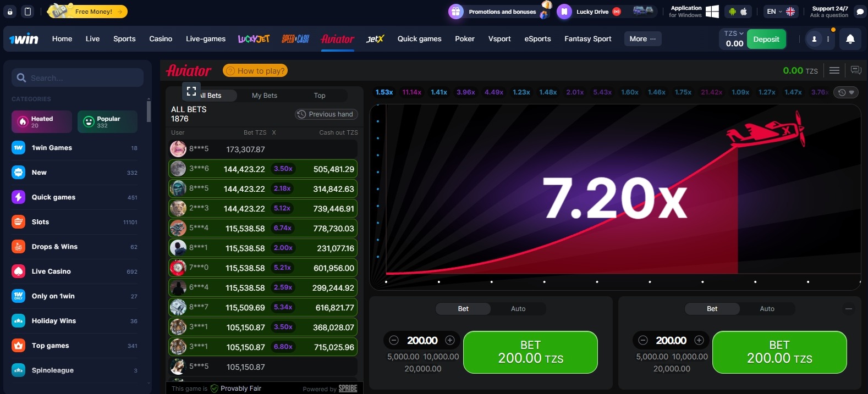Click the lock icon in the top bar
The image size is (868, 394).
point(10,12)
